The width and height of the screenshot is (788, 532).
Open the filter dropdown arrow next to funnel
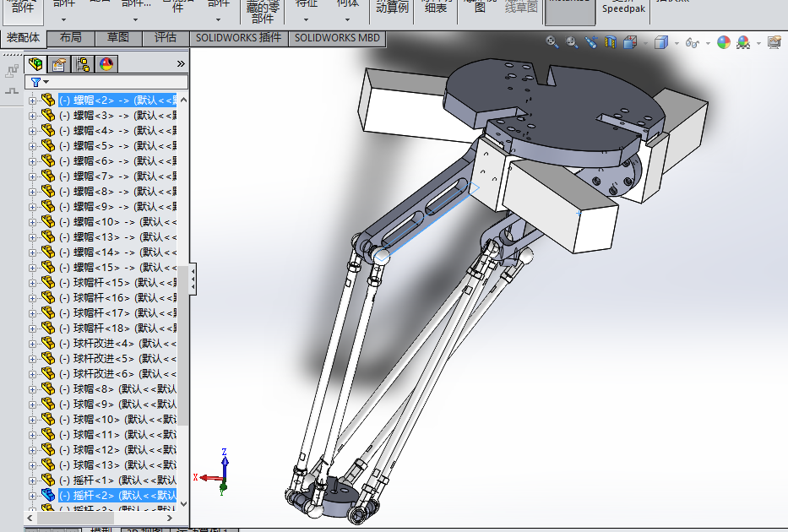pyautogui.click(x=46, y=82)
